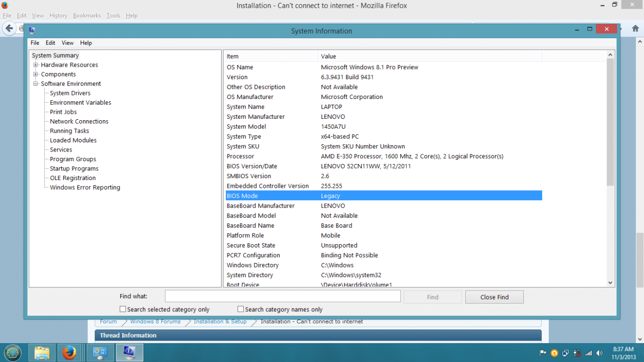Open System Information View menu
Screen dimensions: 644x362
tap(68, 43)
